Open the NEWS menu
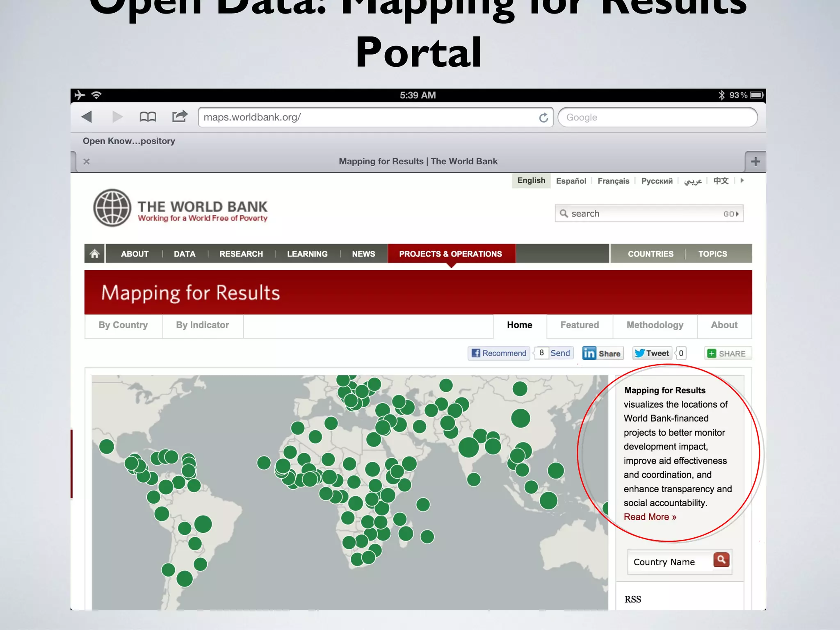This screenshot has height=630, width=840. tap(363, 254)
